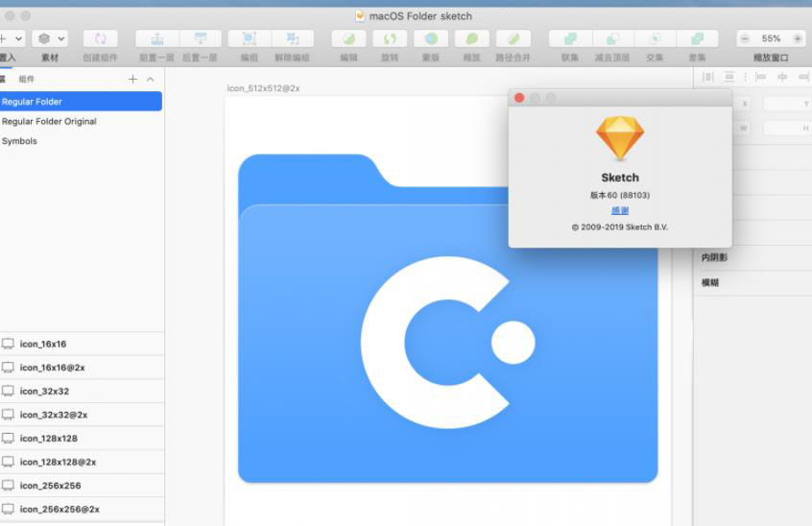Ungroup layers using the 解除编组 icon
Image resolution: width=812 pixels, height=526 pixels.
(x=293, y=38)
